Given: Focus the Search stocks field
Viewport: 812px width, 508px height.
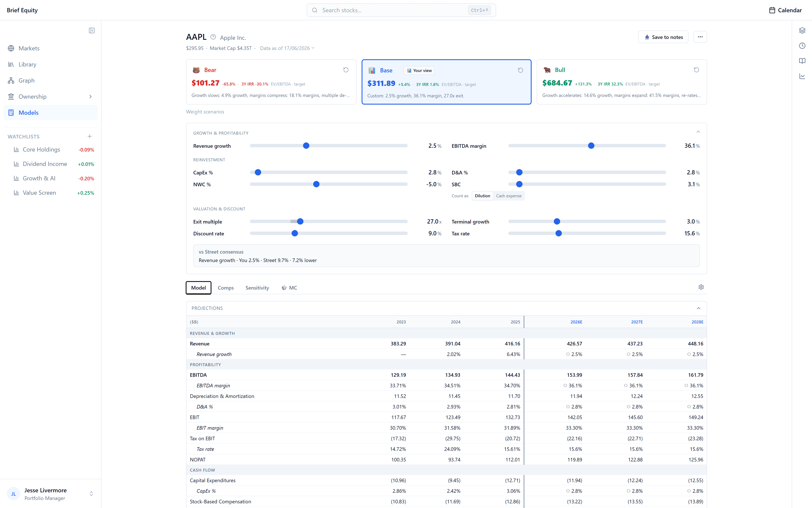Looking at the screenshot, I should 401,10.
